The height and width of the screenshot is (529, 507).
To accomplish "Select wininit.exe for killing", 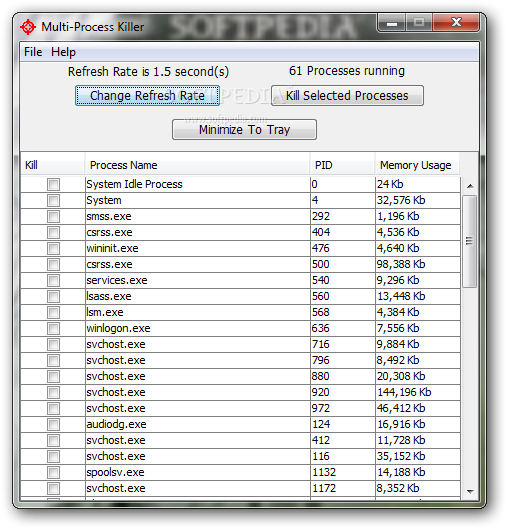I will point(53,249).
